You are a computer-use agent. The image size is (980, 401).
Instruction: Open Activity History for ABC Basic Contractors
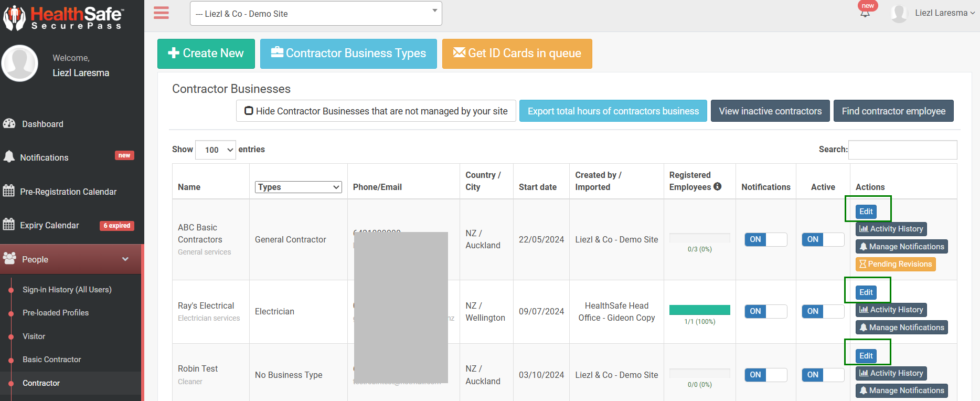pyautogui.click(x=891, y=229)
